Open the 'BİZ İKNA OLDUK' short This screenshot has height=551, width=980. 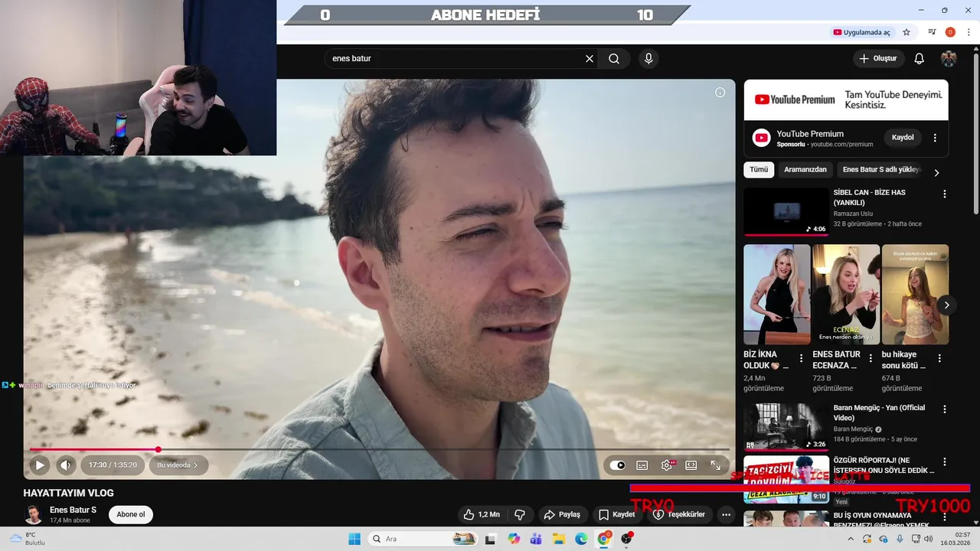click(776, 295)
